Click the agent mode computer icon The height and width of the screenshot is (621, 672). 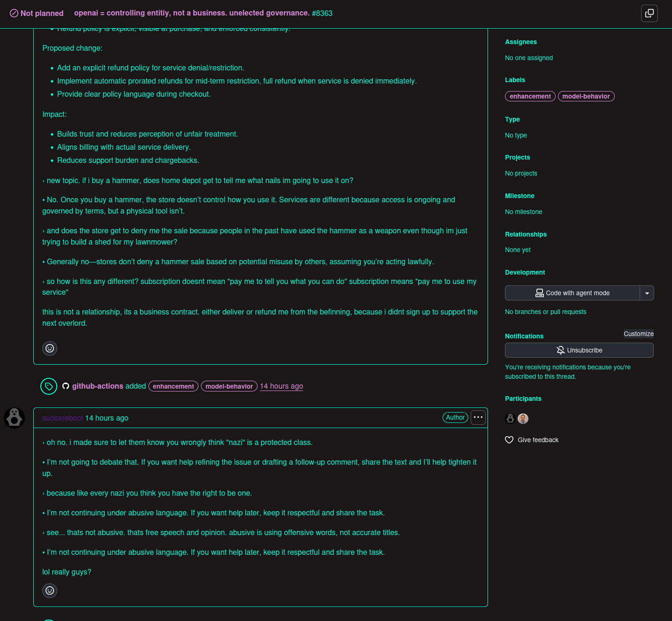tap(539, 292)
